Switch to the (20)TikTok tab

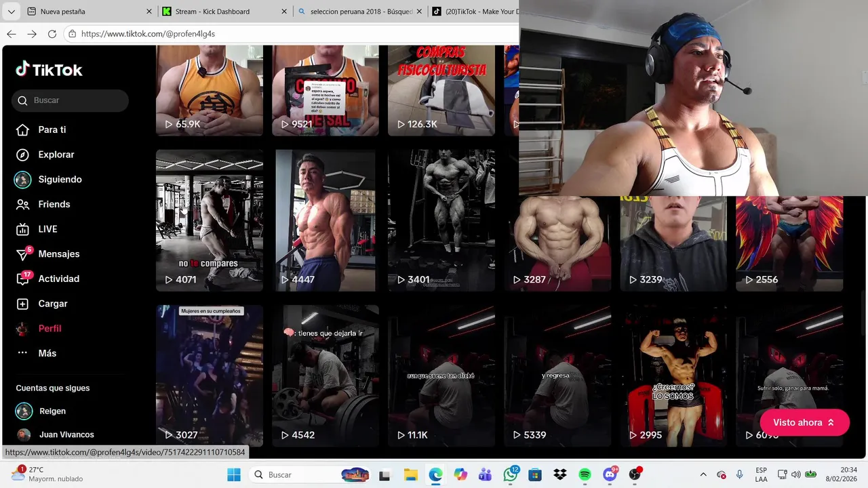point(475,12)
